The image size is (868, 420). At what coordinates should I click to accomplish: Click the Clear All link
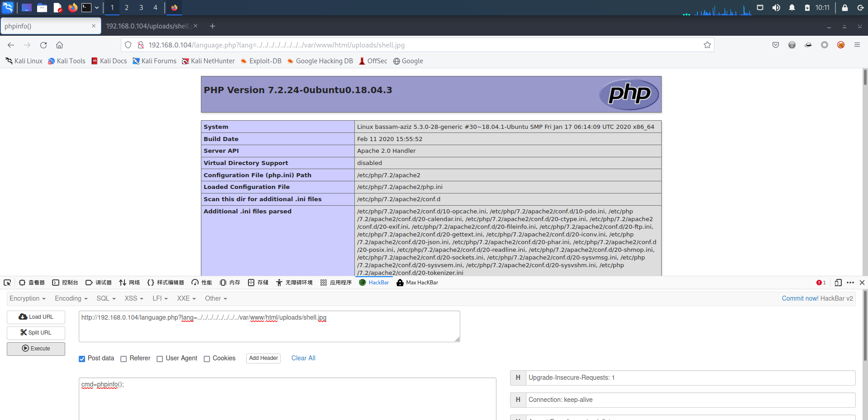(303, 358)
